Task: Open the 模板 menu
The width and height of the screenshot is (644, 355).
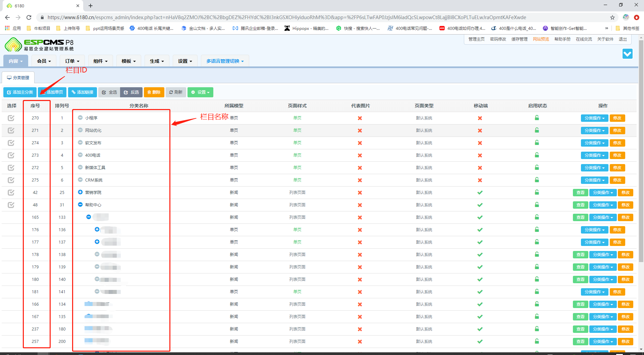Action: [x=128, y=61]
